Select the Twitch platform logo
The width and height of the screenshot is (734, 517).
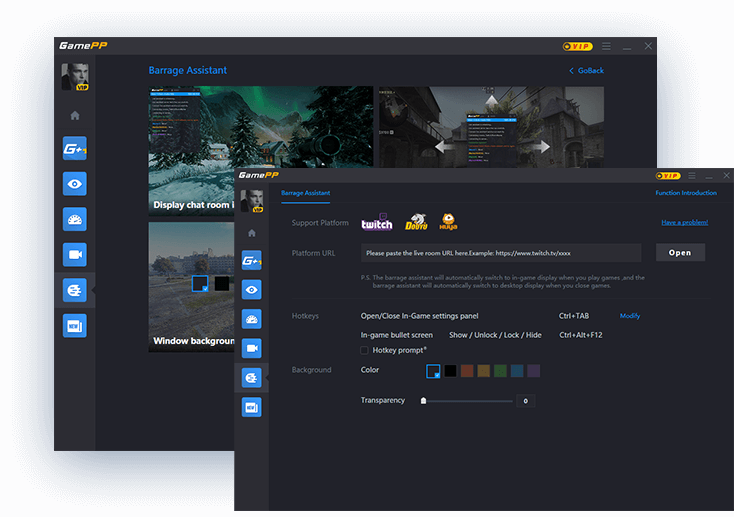(x=377, y=224)
